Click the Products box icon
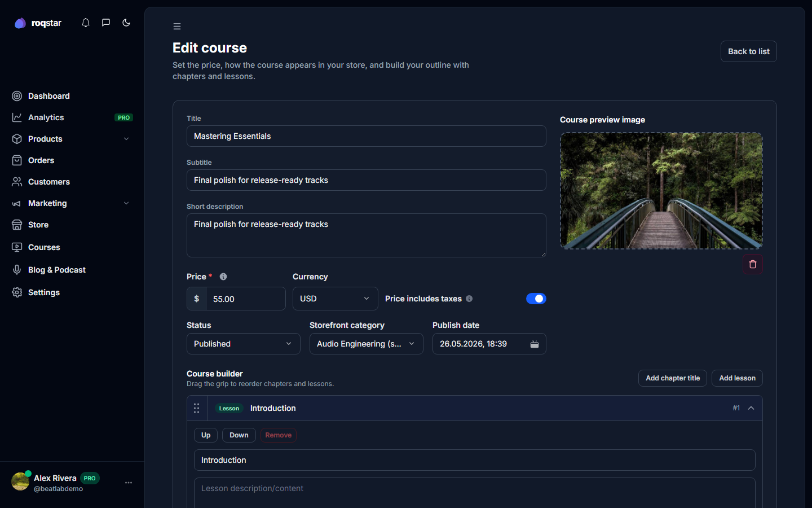 pyautogui.click(x=17, y=139)
